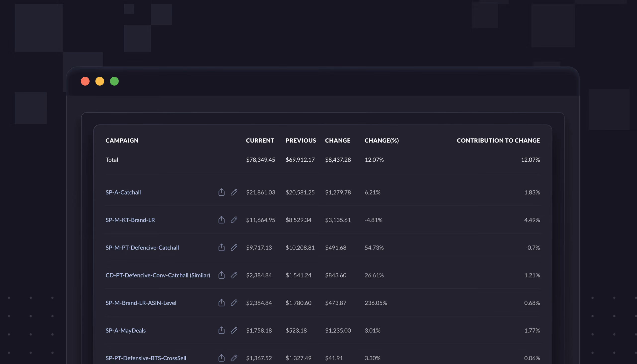
Task: Click the pencil icon beside SP-M-KT-Brand-LR
Action: [234, 220]
